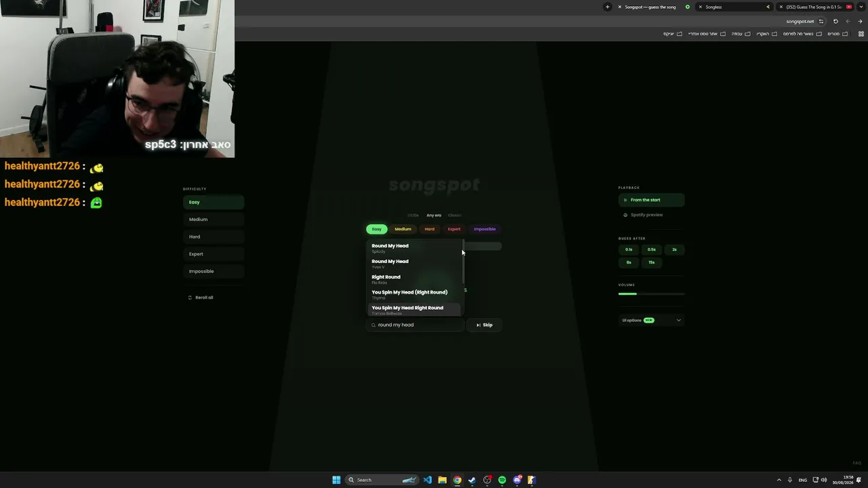Open the browser tab list dropdown
The height and width of the screenshot is (488, 868).
[x=861, y=7]
